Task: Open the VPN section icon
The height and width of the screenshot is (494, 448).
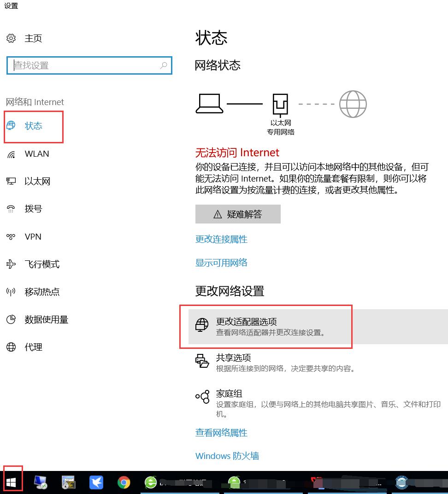Action: pos(11,237)
